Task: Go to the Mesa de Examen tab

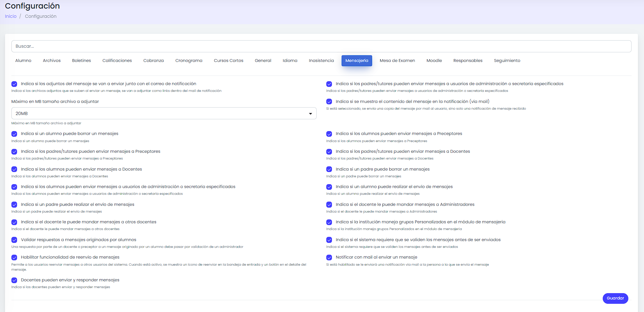Action: [397, 61]
